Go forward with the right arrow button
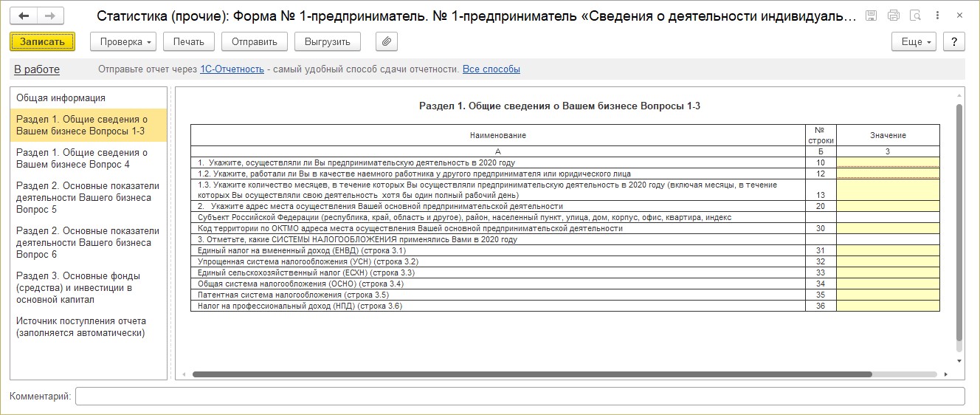Image resolution: width=980 pixels, height=415 pixels. click(x=50, y=16)
